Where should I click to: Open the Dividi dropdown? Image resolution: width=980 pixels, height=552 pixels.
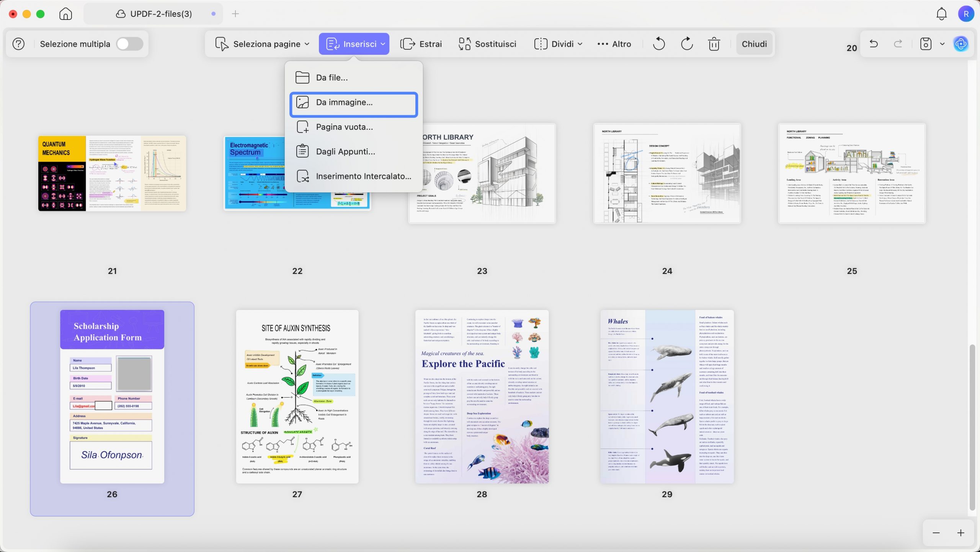[558, 44]
